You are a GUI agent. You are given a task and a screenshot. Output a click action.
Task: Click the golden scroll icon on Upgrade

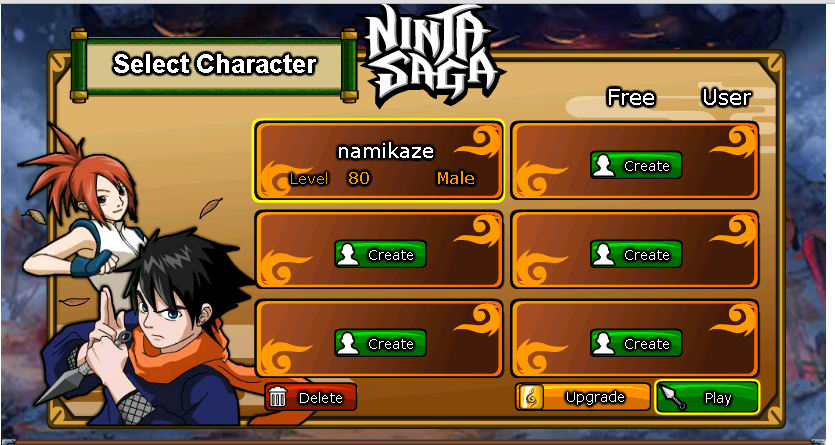[x=531, y=397]
